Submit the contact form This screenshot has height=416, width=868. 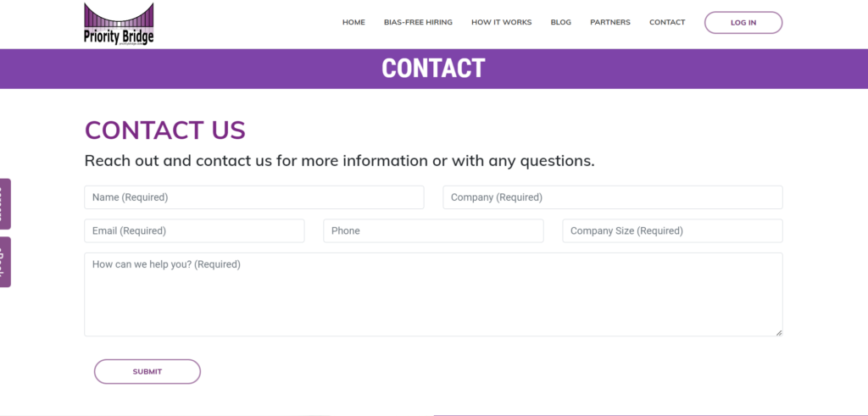[147, 372]
